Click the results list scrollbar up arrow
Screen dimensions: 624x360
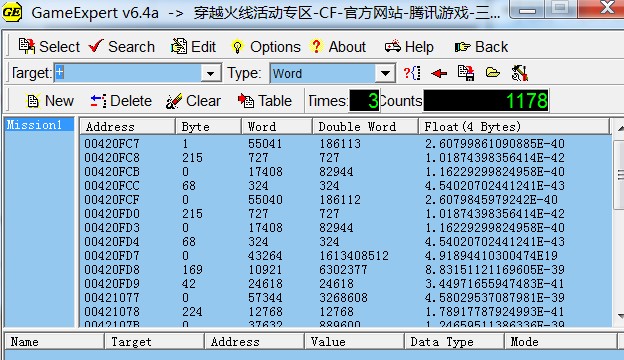click(x=620, y=128)
